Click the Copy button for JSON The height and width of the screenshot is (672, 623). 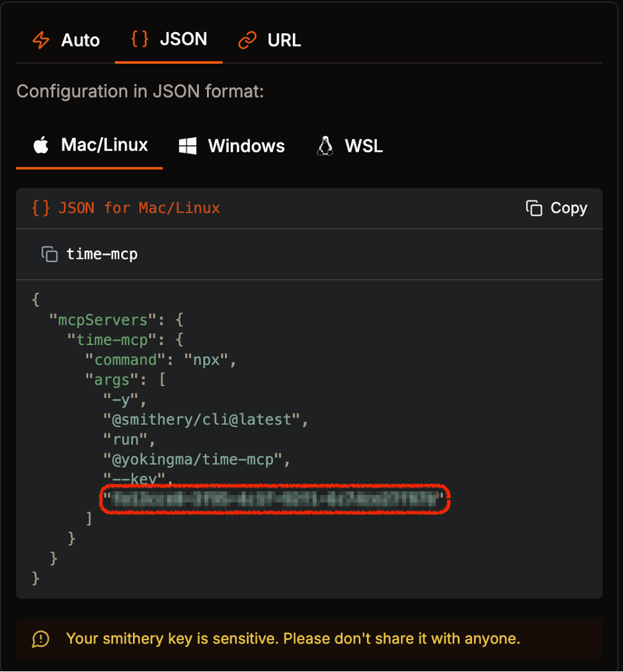click(556, 208)
